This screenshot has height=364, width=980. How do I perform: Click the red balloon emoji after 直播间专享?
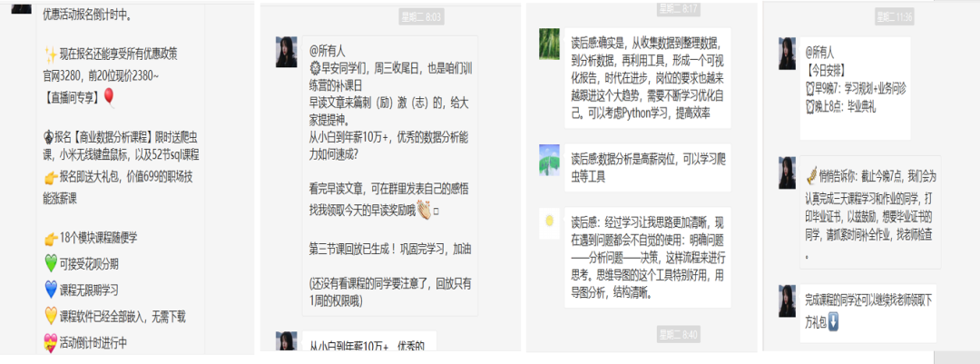point(109,95)
